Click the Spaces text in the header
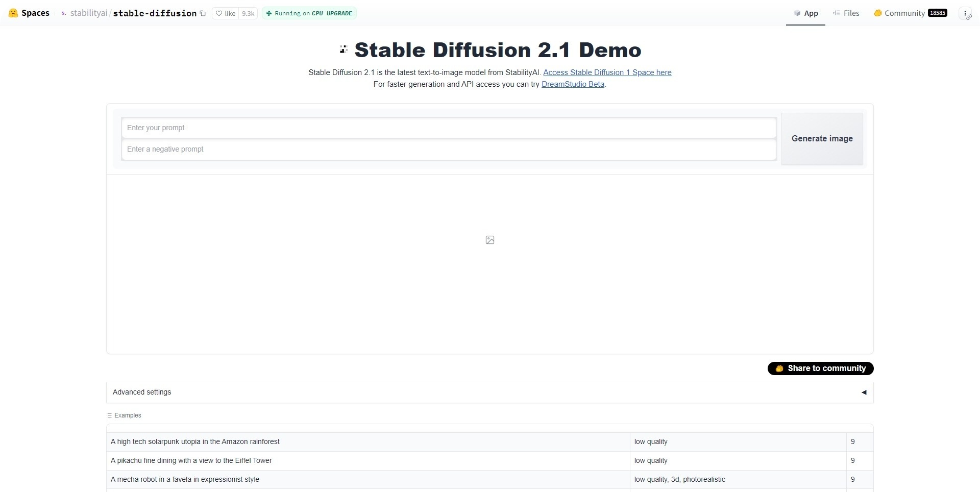Image resolution: width=980 pixels, height=492 pixels. click(x=35, y=13)
